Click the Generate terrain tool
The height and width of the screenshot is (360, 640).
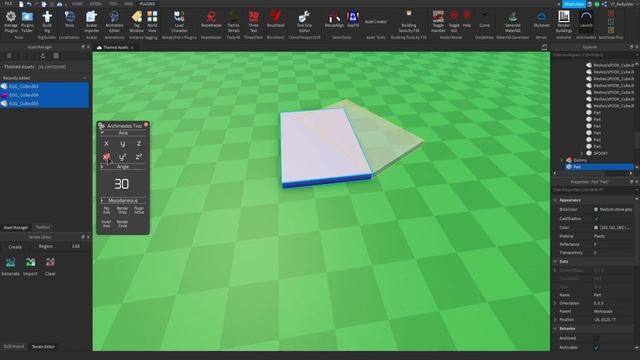point(11,267)
